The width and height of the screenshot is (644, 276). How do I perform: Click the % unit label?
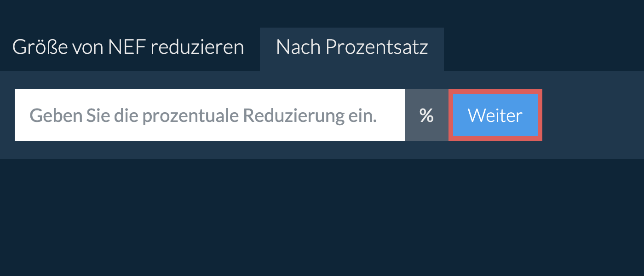[426, 115]
